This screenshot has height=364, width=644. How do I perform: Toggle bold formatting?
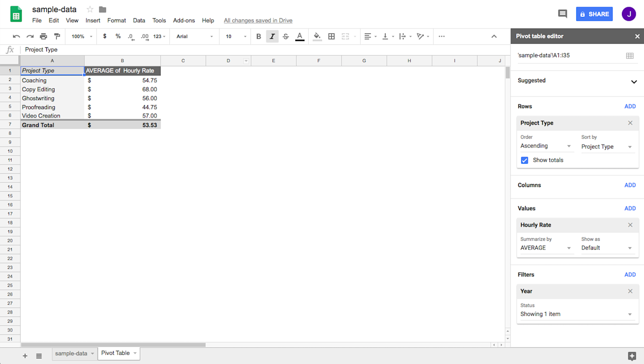point(259,36)
